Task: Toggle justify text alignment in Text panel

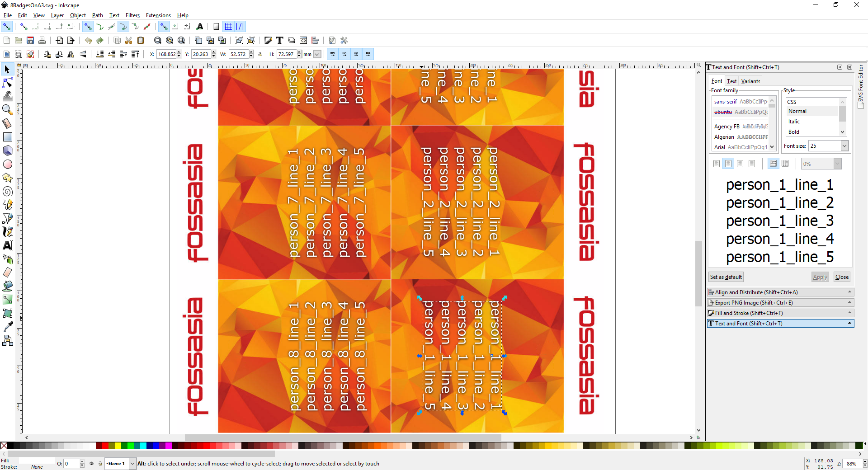Action: tap(752, 164)
